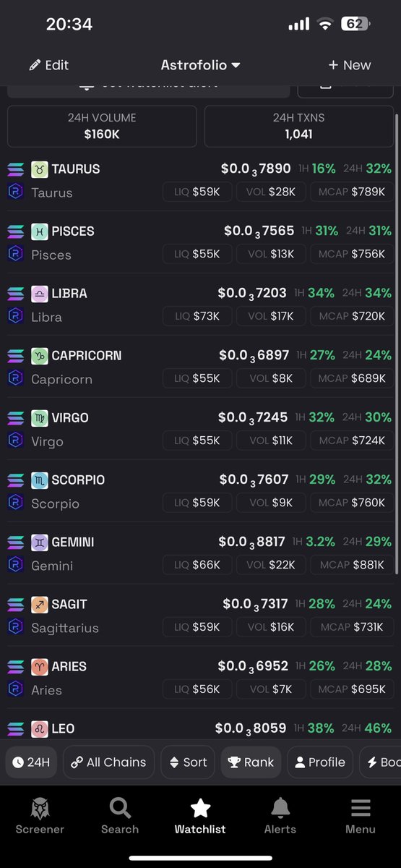Tap the Taurus zodiac token icon
The height and width of the screenshot is (868, 401).
click(39, 169)
